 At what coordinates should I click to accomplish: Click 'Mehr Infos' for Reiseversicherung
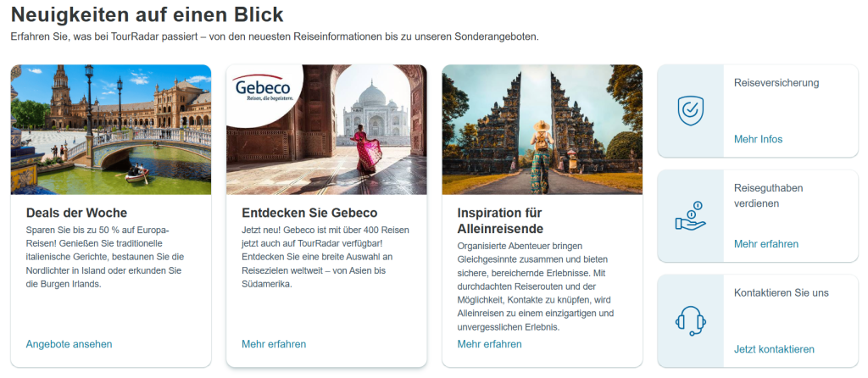point(759,140)
